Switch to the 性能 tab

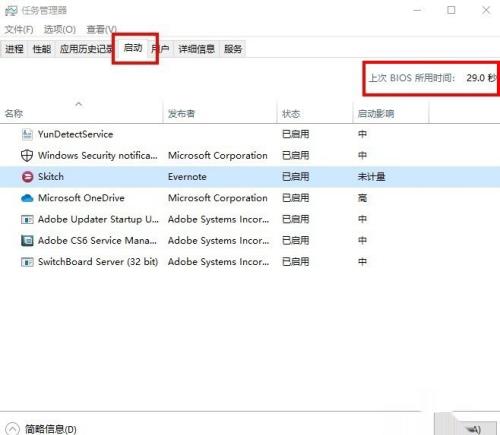coord(42,49)
